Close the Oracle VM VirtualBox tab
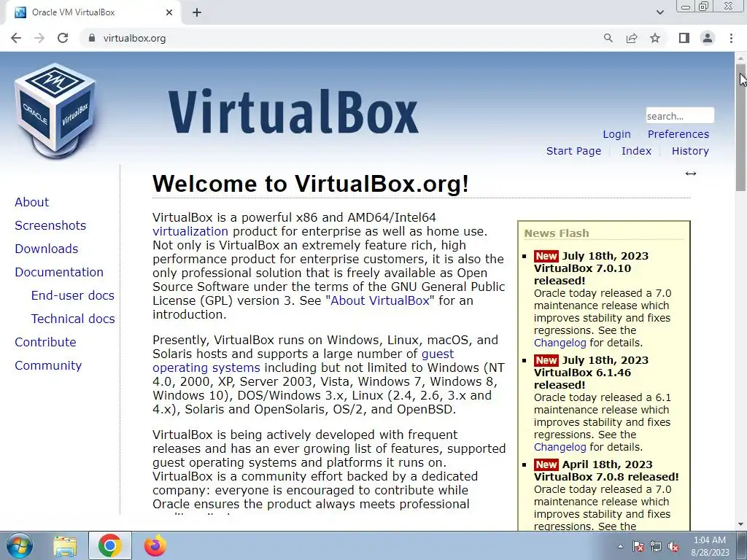The image size is (747, 560). (169, 13)
